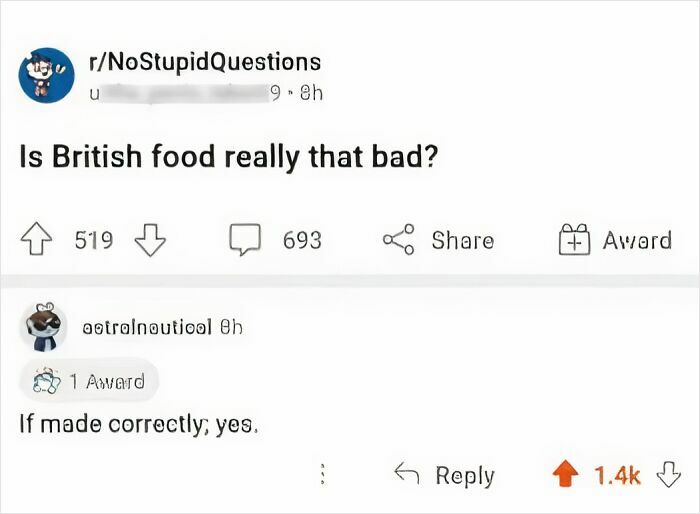Downvote the British food post
This screenshot has height=514, width=700.
[x=149, y=240]
